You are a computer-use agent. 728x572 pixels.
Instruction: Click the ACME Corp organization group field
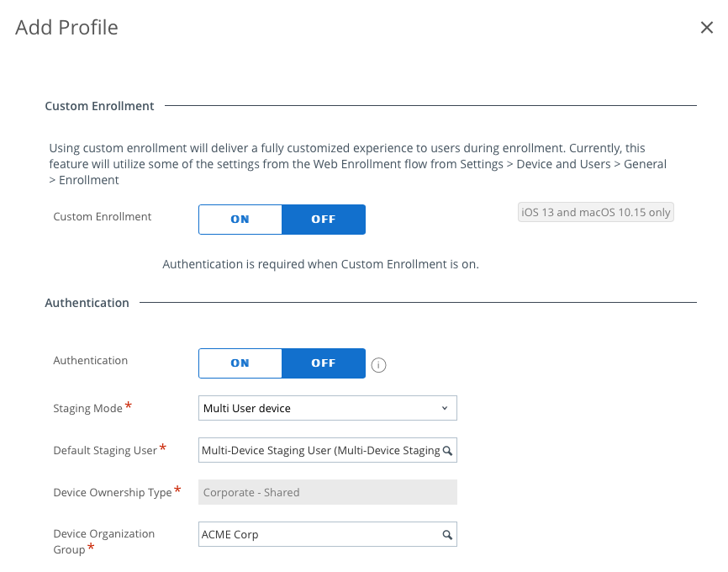click(319, 535)
